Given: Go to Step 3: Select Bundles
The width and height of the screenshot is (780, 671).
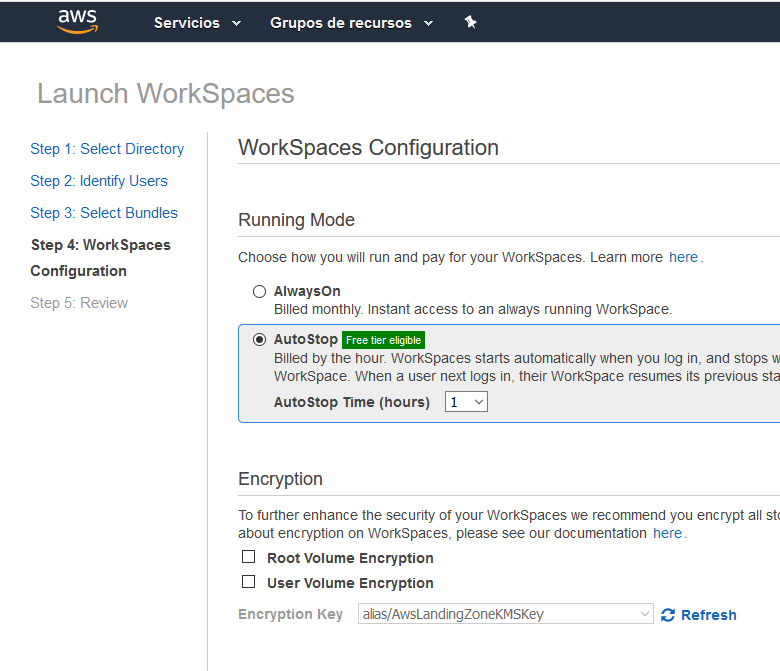Looking at the screenshot, I should (104, 213).
